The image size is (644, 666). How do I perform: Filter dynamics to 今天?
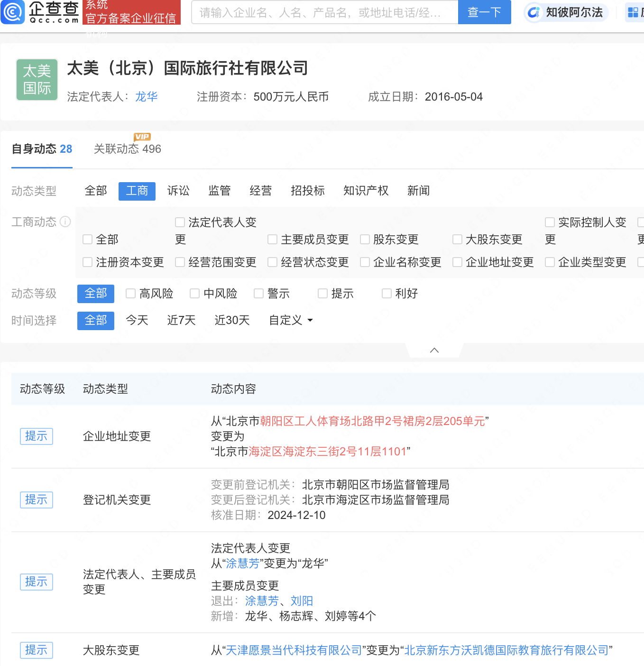pos(137,320)
